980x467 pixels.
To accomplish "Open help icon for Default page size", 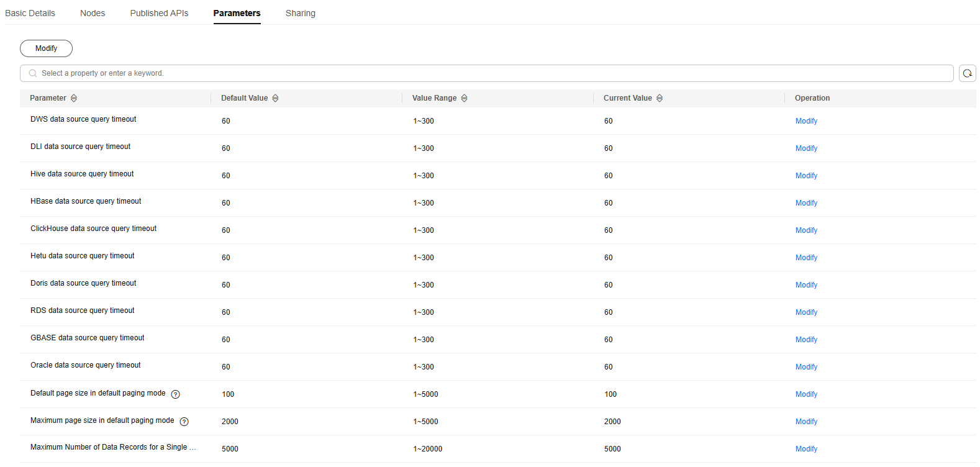I will click(176, 394).
